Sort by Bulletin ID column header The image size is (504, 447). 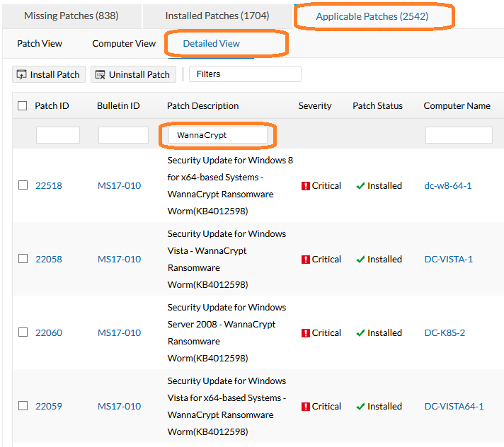(x=118, y=105)
